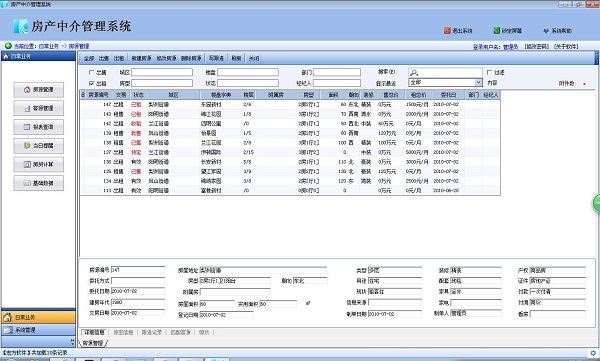
Task: Click the 附属房 field in detail panel
Action: tap(235, 292)
